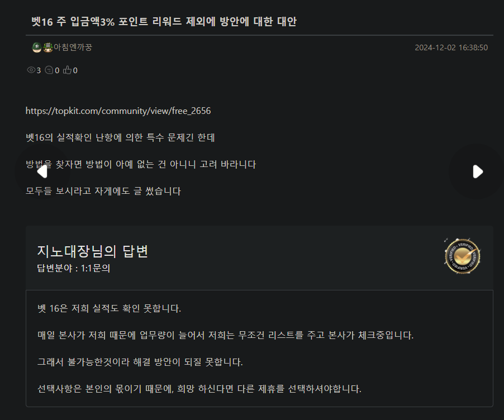
Task: Click the post title 벳16 주 입금액3%
Action: coord(164,22)
